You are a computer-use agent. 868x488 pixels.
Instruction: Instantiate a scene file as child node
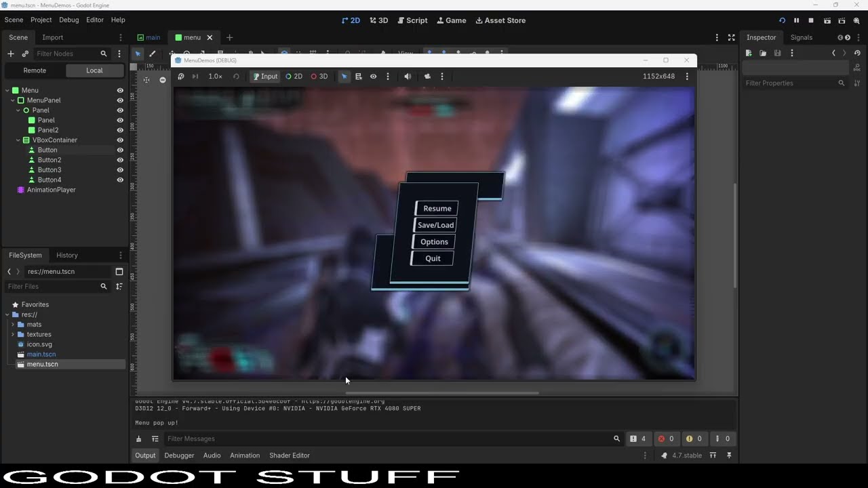[25, 54]
